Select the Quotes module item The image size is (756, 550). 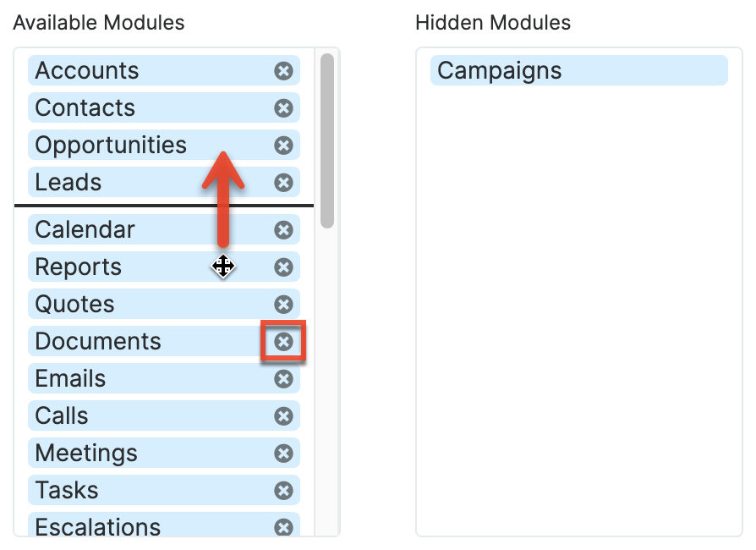click(x=74, y=305)
